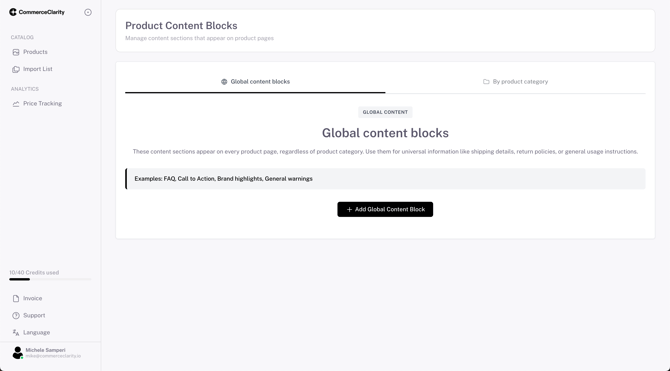Open Products via its catalog icon

pos(16,52)
